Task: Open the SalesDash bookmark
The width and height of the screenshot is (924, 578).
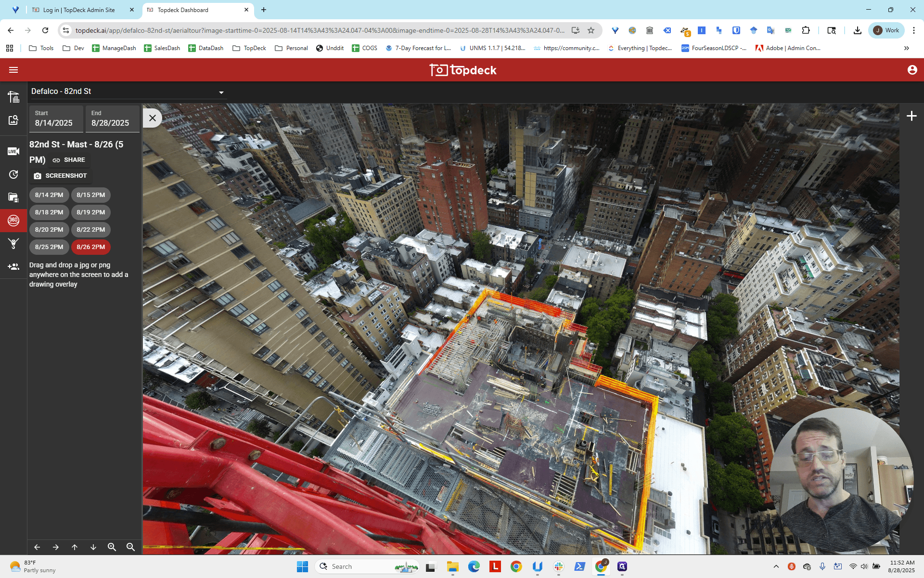Action: point(162,48)
